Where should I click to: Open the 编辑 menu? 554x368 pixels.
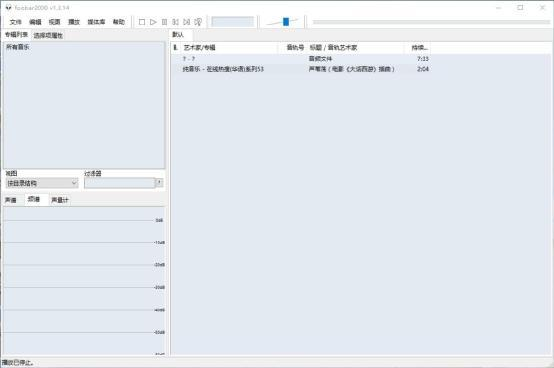point(35,22)
